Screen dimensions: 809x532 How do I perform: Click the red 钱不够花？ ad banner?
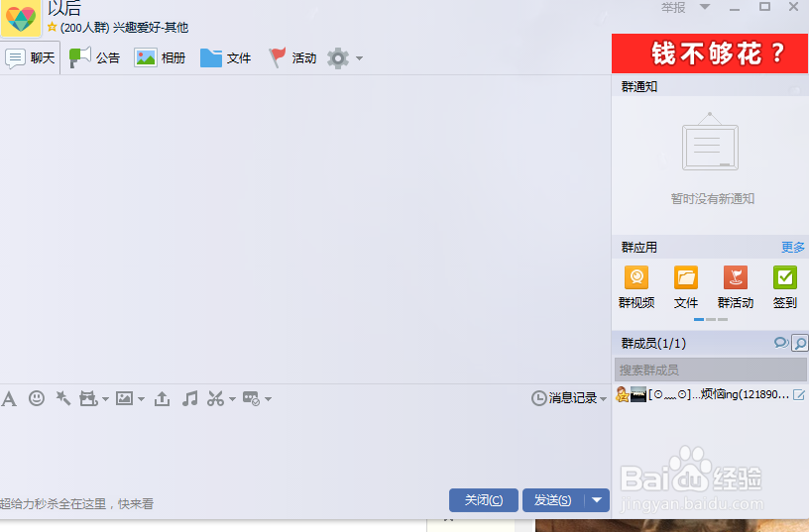point(710,53)
